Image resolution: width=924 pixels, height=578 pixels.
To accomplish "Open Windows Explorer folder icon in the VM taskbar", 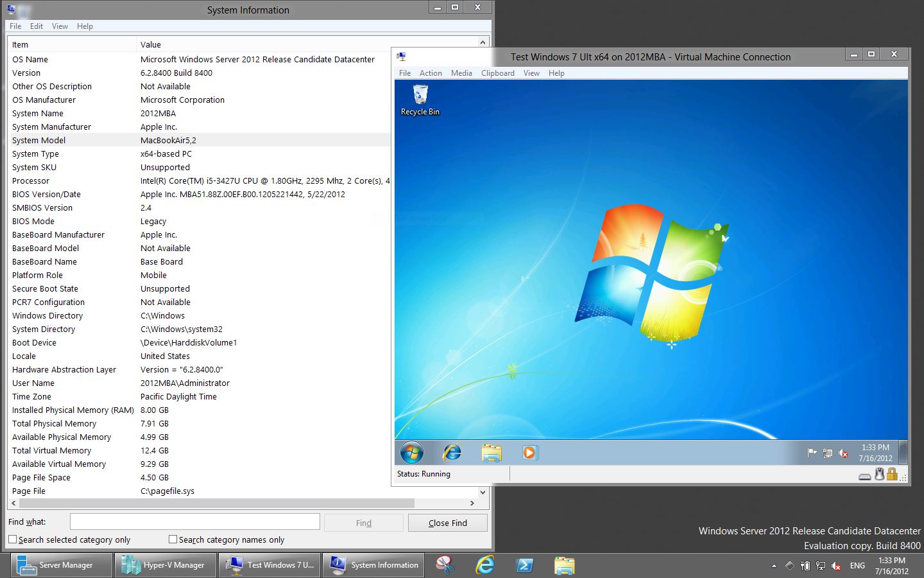I will (x=492, y=453).
